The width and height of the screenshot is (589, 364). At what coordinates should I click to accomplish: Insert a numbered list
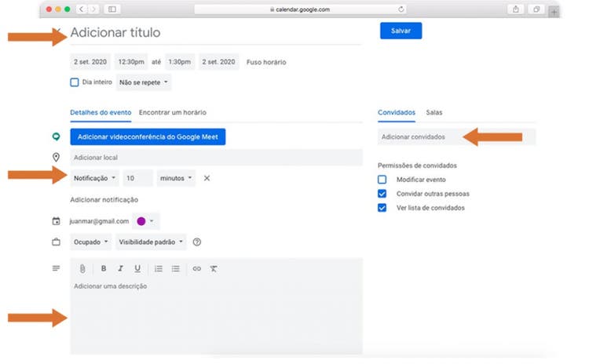(x=159, y=268)
